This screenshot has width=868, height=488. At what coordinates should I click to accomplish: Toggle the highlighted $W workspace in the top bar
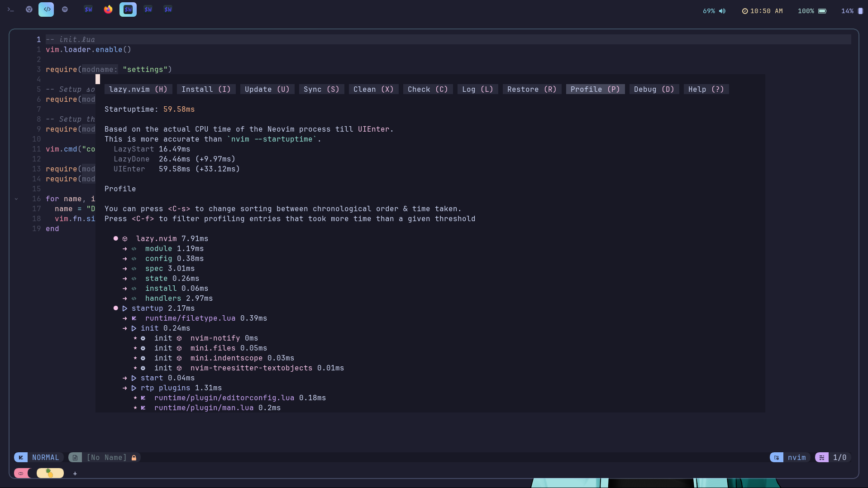tap(128, 9)
